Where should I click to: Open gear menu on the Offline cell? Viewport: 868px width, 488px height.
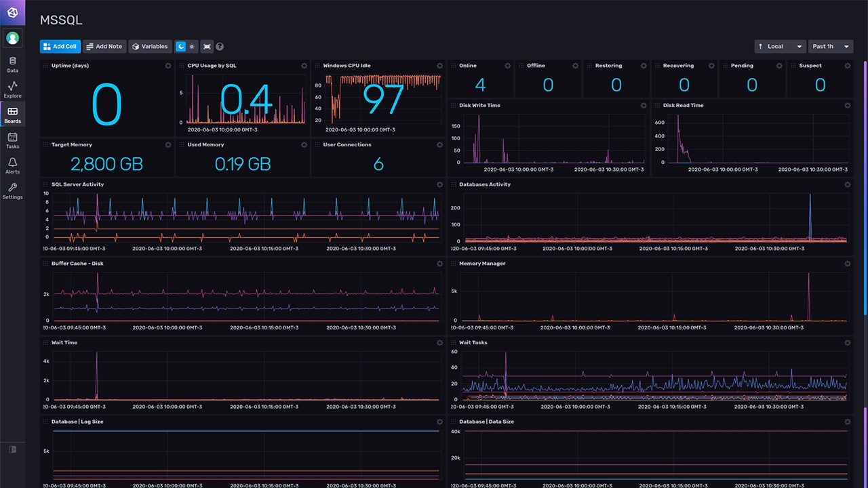pos(575,66)
